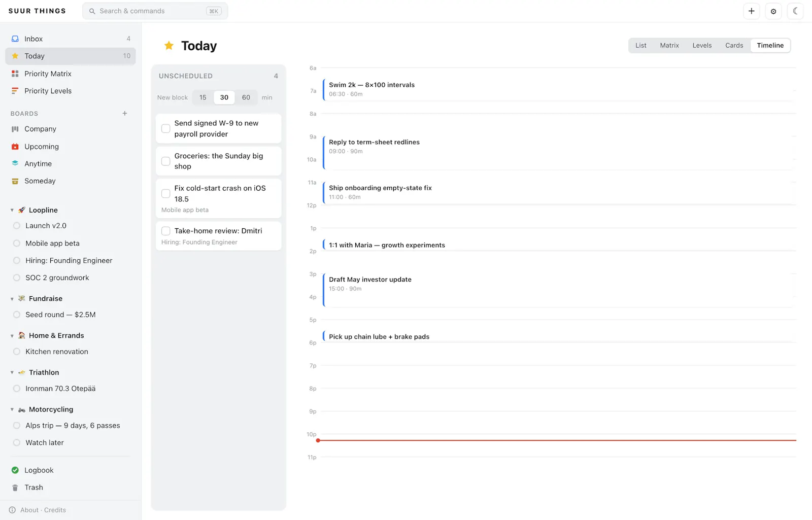
Task: Check off Send signed W-9 task
Action: tap(165, 128)
